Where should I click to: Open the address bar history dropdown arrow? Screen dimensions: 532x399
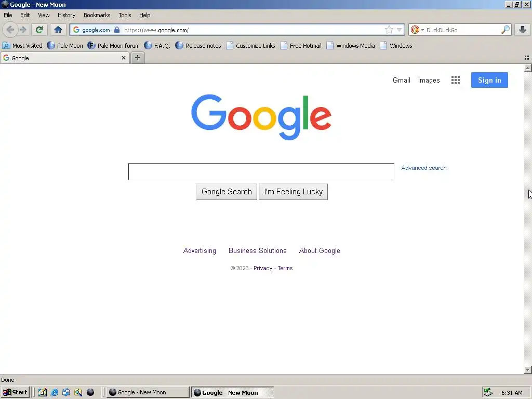(400, 30)
